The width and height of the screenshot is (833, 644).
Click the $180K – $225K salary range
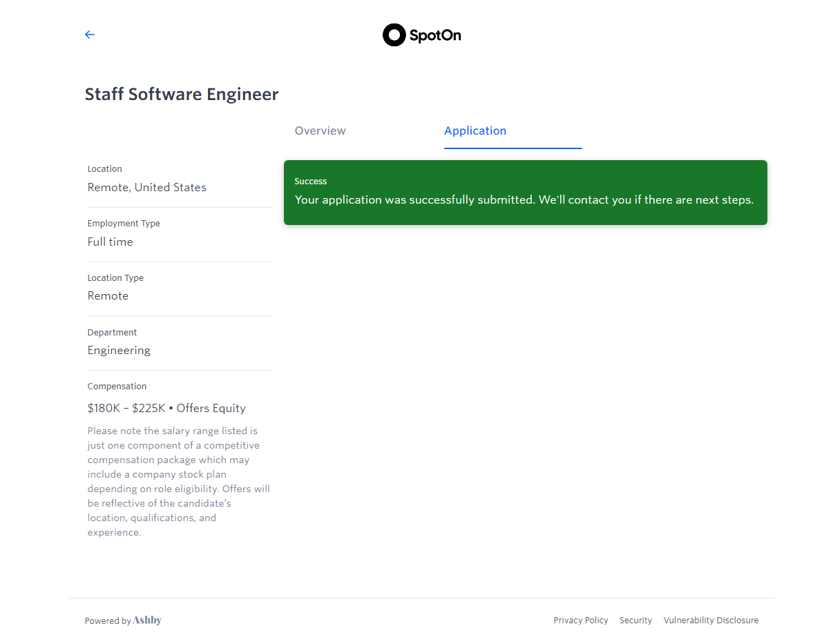pyautogui.click(x=126, y=409)
